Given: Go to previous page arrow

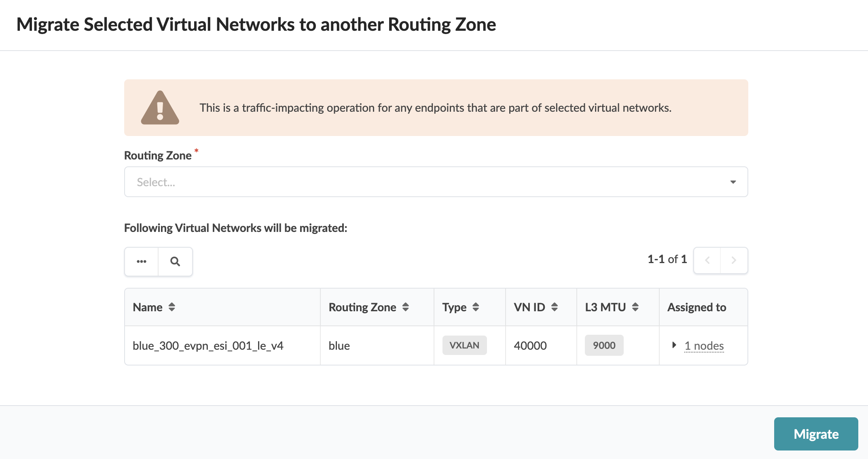Looking at the screenshot, I should (x=707, y=260).
